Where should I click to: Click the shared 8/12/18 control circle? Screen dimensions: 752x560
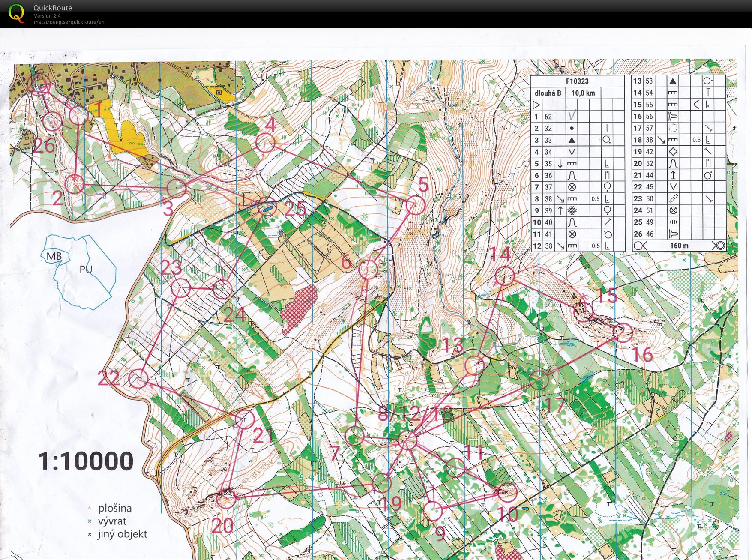point(408,440)
